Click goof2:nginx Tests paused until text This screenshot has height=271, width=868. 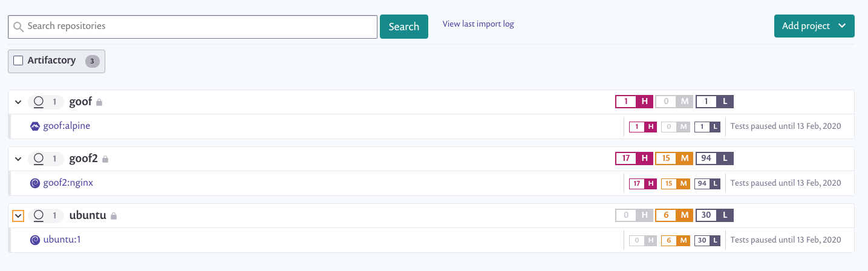786,183
